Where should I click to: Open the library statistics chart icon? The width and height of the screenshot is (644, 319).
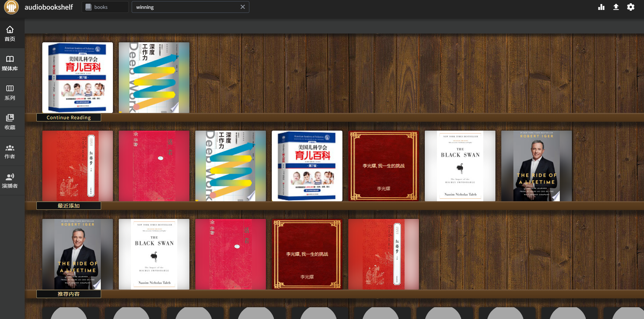(601, 7)
